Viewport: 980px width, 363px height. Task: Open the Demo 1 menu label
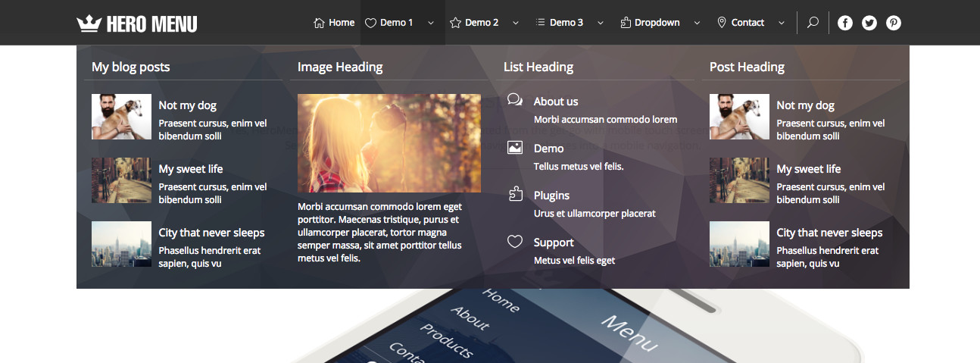point(397,23)
